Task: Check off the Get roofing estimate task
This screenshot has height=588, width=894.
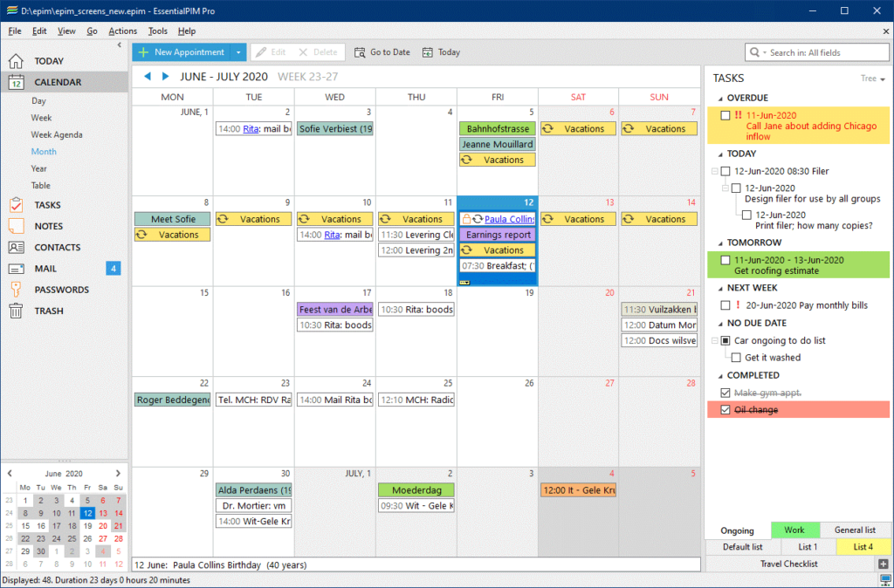Action: tap(727, 259)
